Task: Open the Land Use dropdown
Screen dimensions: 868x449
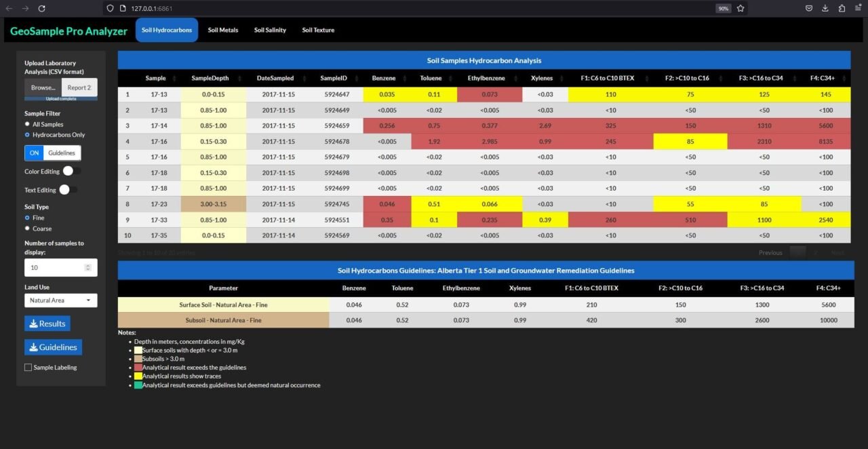Action: [60, 300]
